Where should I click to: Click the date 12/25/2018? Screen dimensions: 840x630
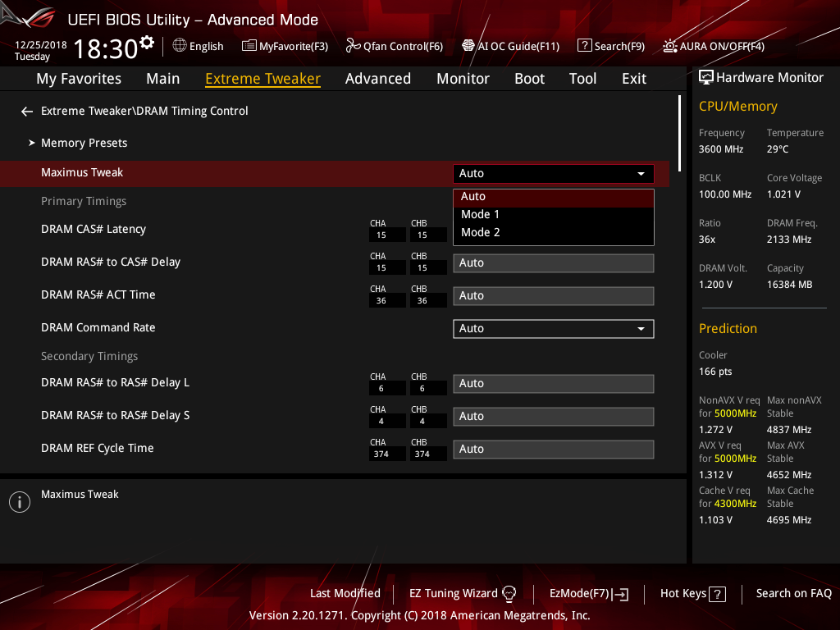click(x=41, y=45)
